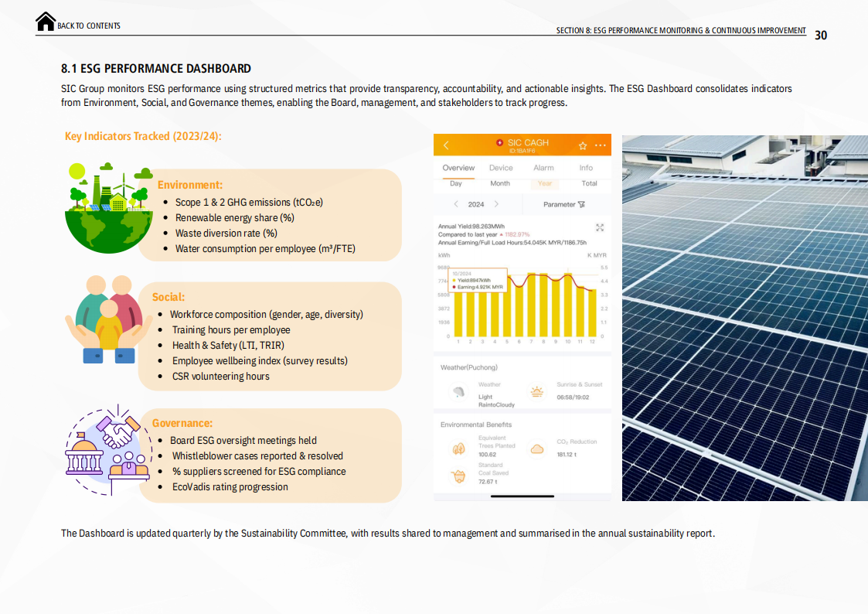Switch to the Device tab
This screenshot has height=614, width=868.
pos(501,168)
